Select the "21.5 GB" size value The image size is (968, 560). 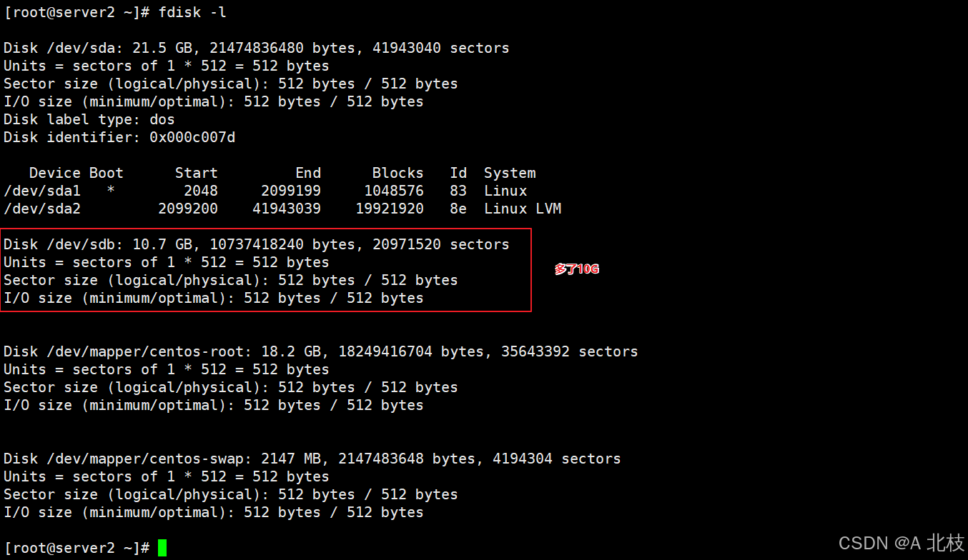pos(162,48)
